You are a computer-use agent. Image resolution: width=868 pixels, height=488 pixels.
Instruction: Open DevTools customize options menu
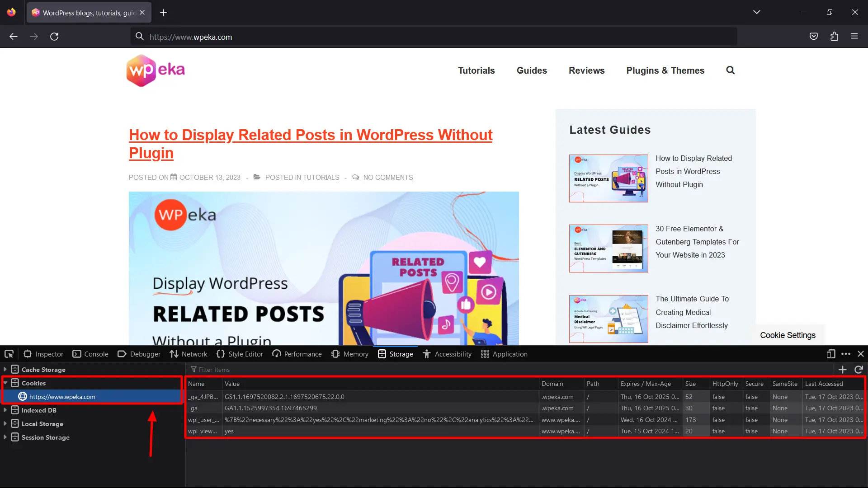coord(846,354)
